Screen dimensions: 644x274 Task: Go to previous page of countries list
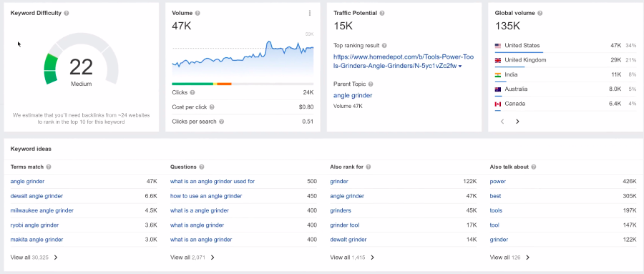pyautogui.click(x=502, y=122)
